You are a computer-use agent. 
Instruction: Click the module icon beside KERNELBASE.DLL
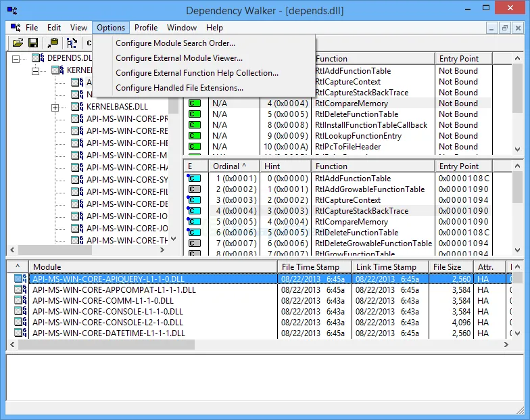pyautogui.click(x=76, y=107)
